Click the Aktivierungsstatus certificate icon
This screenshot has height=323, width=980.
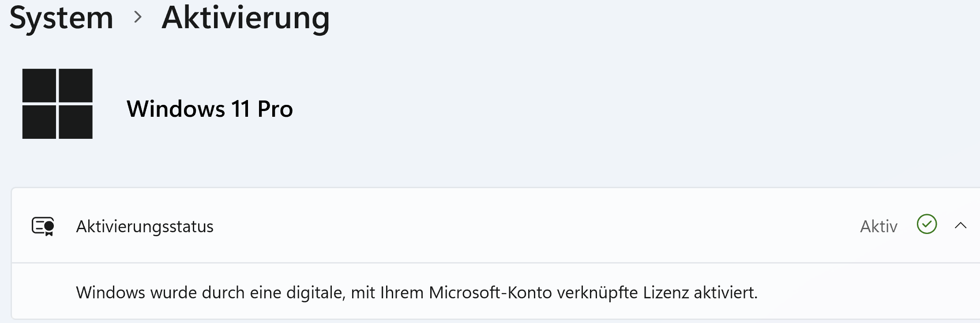pos(43,226)
